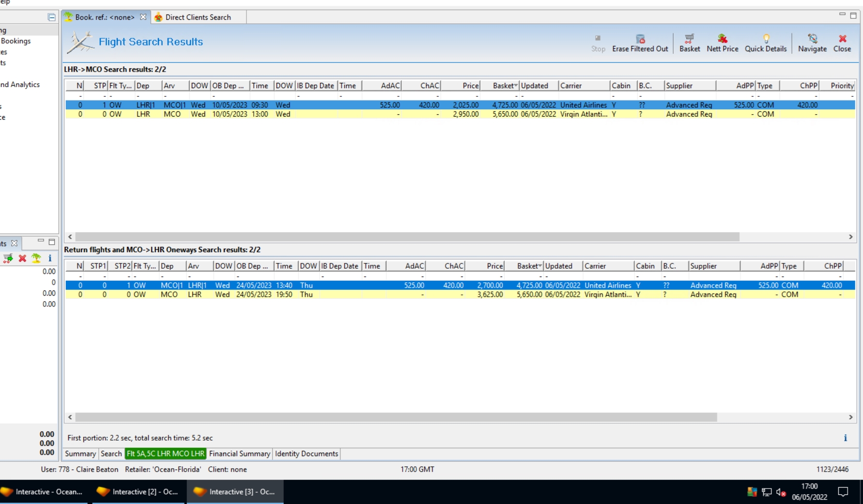This screenshot has width=863, height=504.
Task: Click the Updated column header in return flights results
Action: [563, 266]
